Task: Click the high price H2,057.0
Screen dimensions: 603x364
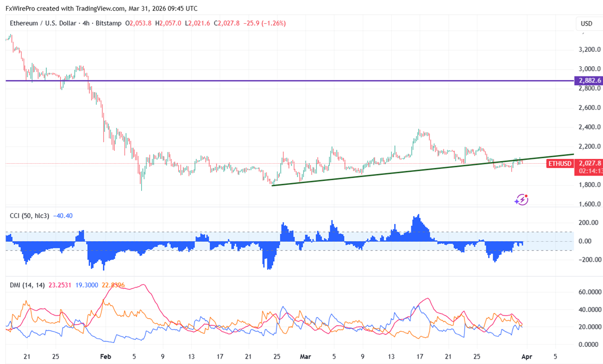Action: click(168, 23)
